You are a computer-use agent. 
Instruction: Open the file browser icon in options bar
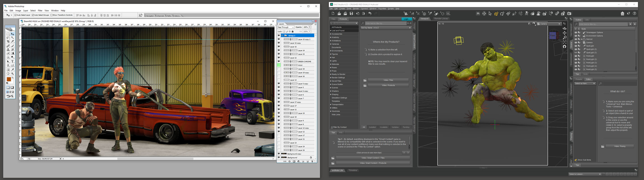point(140,15)
